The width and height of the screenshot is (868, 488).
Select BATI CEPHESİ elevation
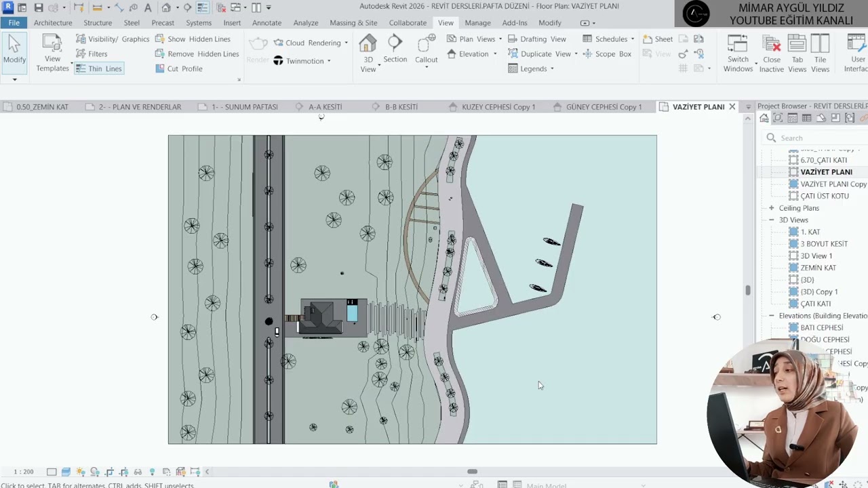pyautogui.click(x=821, y=327)
